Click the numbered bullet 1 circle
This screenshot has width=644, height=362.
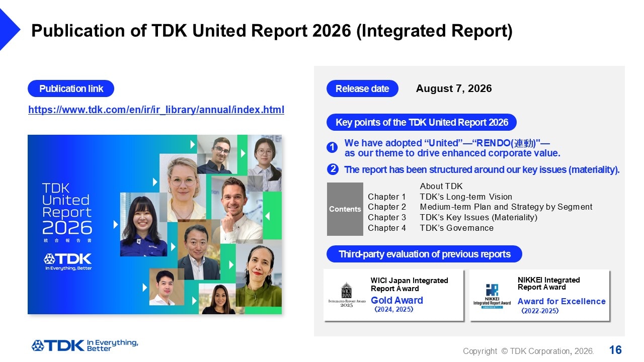[332, 147]
